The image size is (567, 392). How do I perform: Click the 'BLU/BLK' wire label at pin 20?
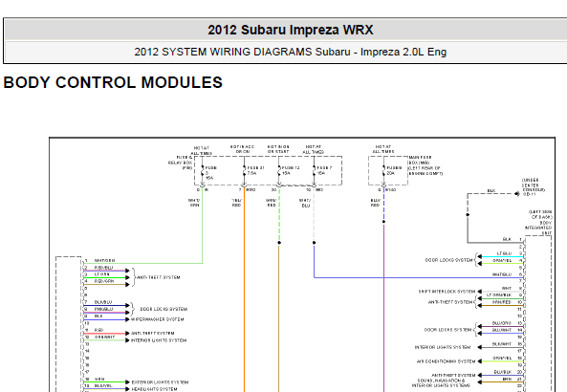point(503,372)
